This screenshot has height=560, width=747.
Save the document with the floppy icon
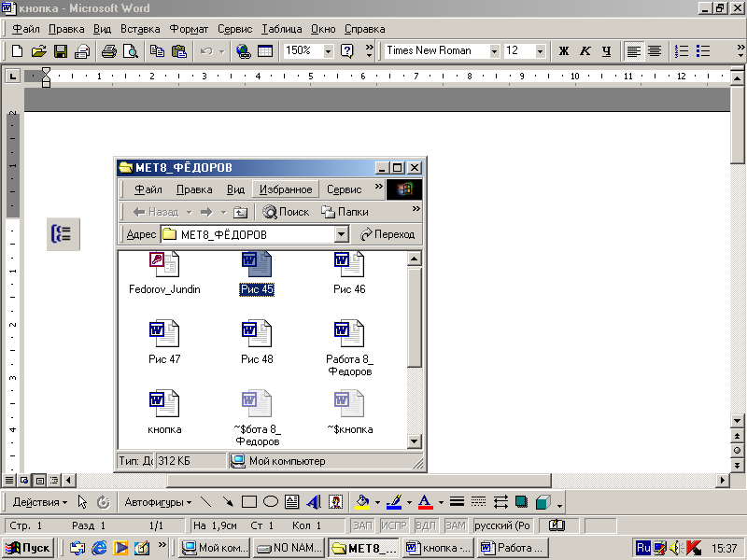coord(61,51)
